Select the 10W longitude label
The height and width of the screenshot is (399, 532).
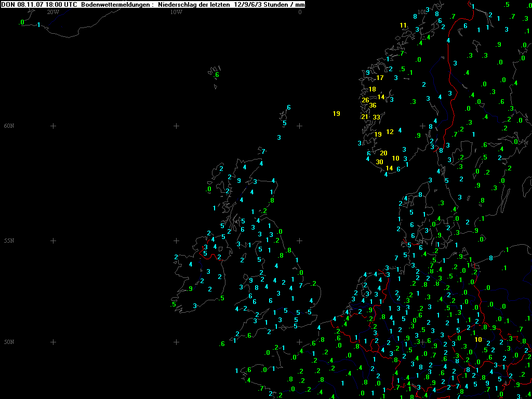coord(176,11)
